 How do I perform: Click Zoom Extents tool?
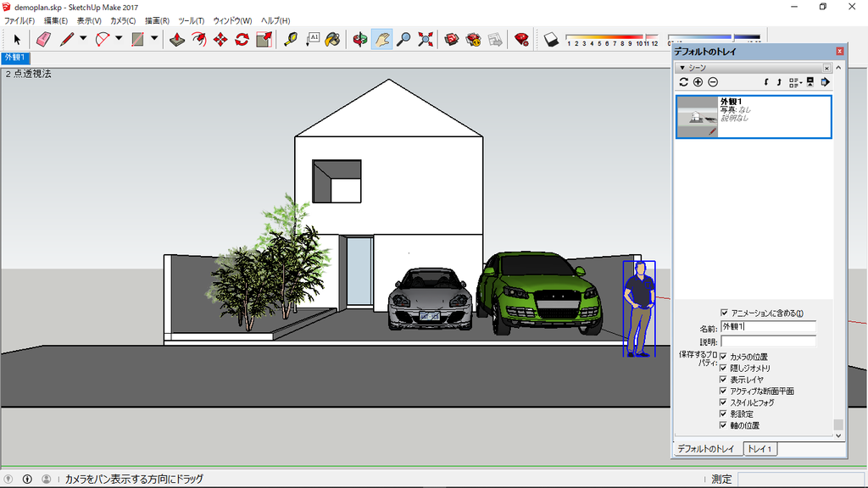(x=426, y=39)
